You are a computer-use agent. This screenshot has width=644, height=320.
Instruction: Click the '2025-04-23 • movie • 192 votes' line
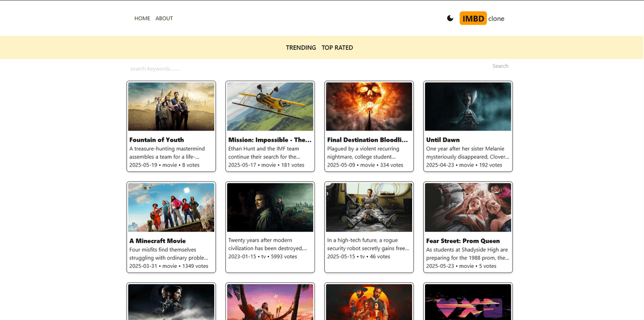(x=464, y=165)
